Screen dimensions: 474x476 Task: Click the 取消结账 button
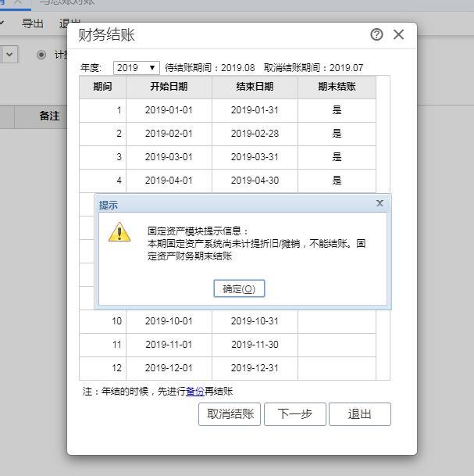pos(230,414)
